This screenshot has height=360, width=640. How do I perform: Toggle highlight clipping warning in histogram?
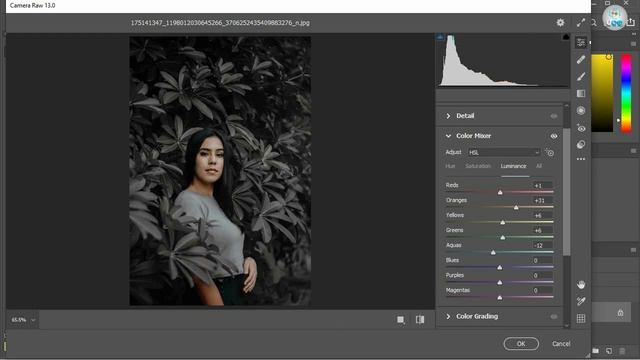(x=566, y=37)
